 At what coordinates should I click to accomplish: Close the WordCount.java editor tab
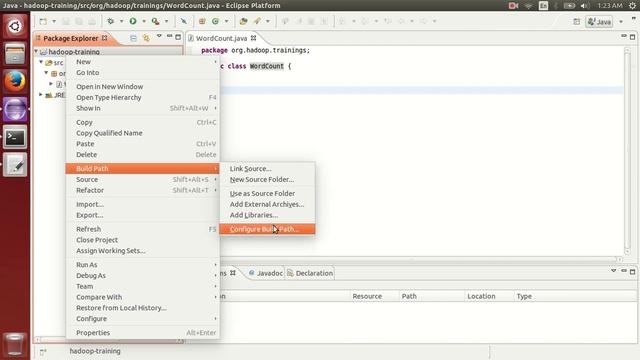(253, 38)
